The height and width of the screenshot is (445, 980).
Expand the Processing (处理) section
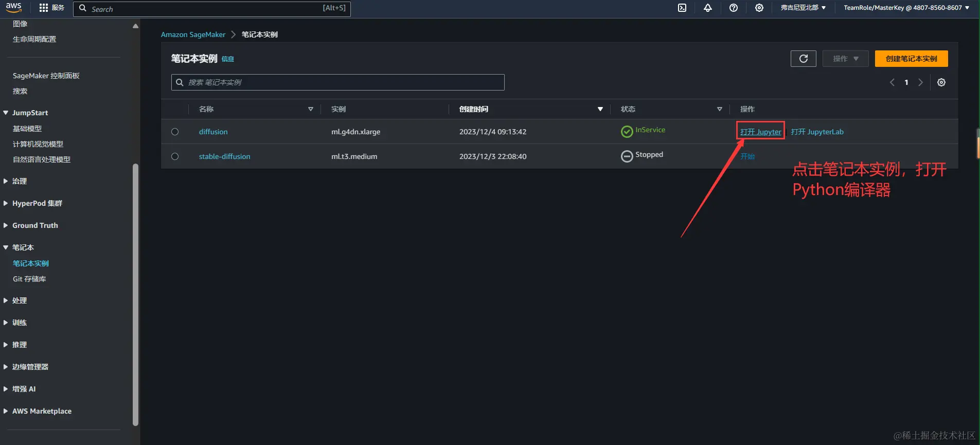6,300
